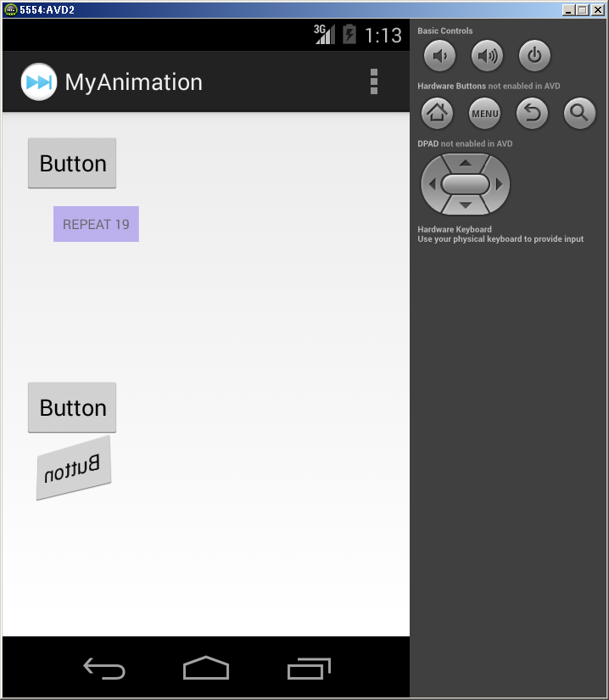
Task: Click the battery charging status icon
Action: tap(349, 35)
